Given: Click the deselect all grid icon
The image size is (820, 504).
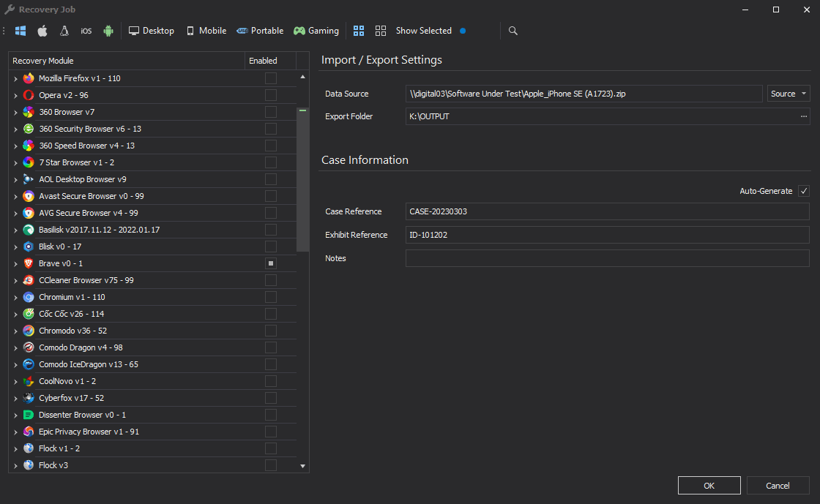Looking at the screenshot, I should tap(381, 31).
